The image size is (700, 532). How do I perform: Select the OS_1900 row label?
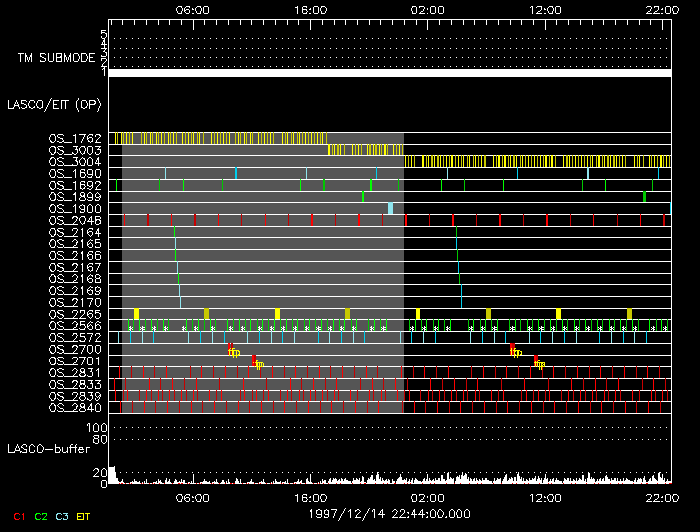click(x=74, y=208)
